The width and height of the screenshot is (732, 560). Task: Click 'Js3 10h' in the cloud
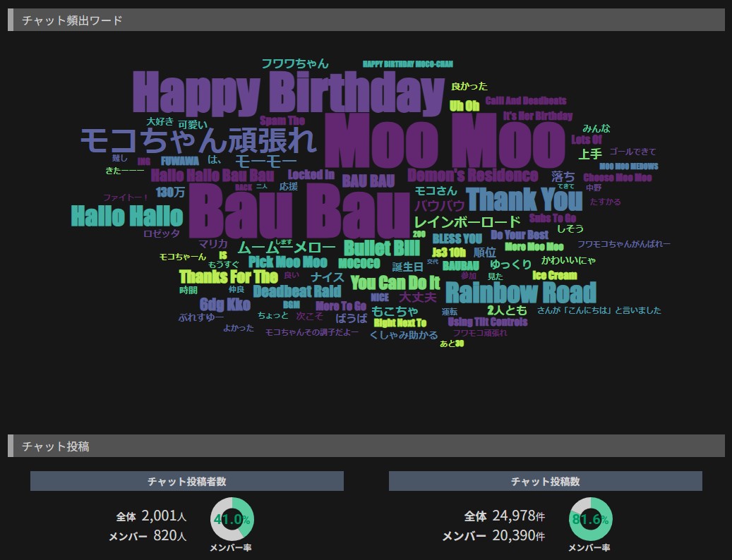click(x=449, y=252)
